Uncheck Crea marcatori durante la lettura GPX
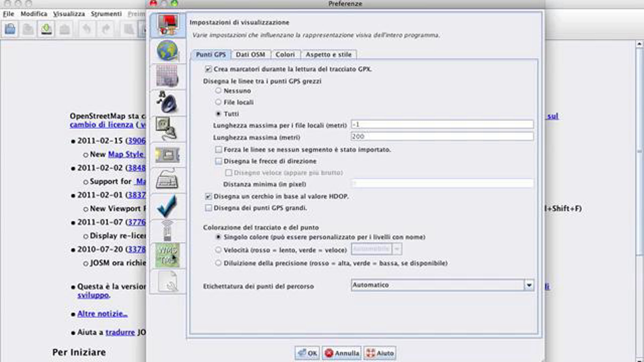 click(208, 69)
